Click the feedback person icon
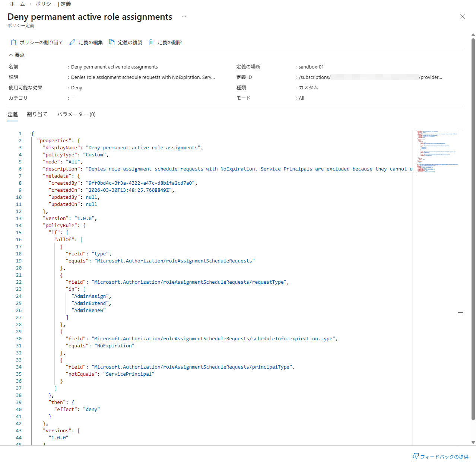The width and height of the screenshot is (476, 468). click(x=416, y=456)
